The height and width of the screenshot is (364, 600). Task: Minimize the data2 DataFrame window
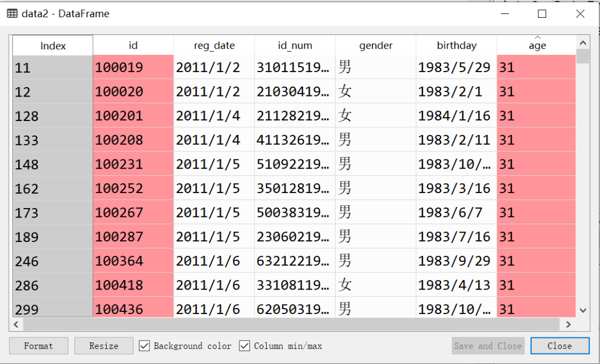(504, 14)
